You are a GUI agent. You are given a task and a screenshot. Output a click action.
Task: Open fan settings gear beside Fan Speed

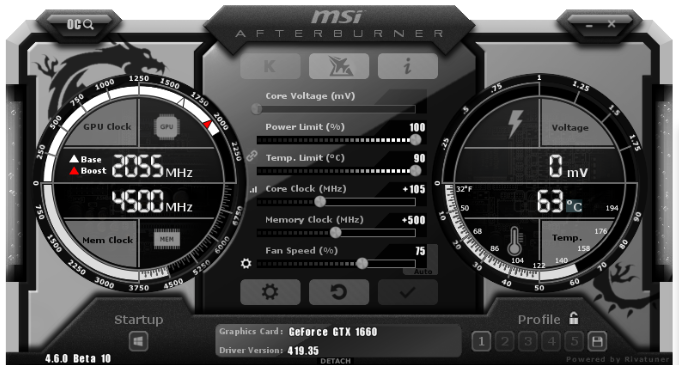coord(246,263)
